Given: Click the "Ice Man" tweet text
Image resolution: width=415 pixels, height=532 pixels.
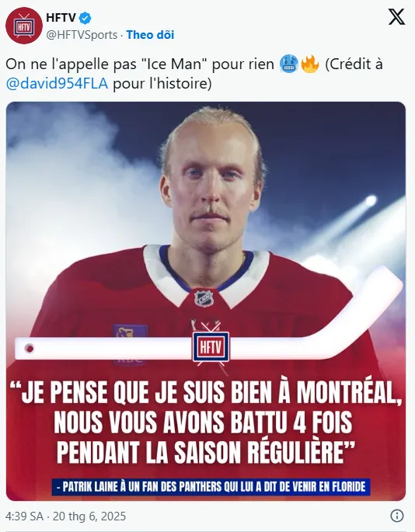Looking at the screenshot, I should pos(174,64).
